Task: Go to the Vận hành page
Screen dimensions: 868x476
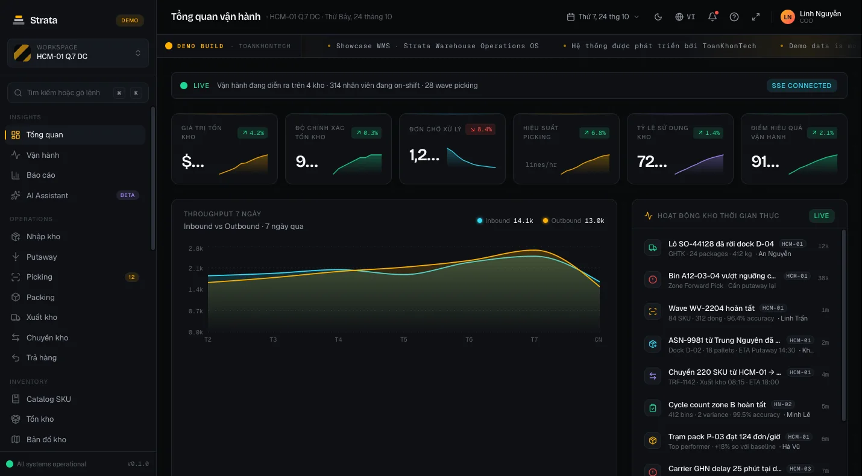Action: [75, 155]
